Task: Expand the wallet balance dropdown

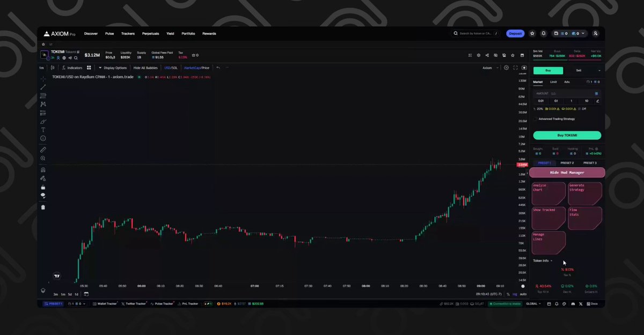Action: [x=569, y=33]
